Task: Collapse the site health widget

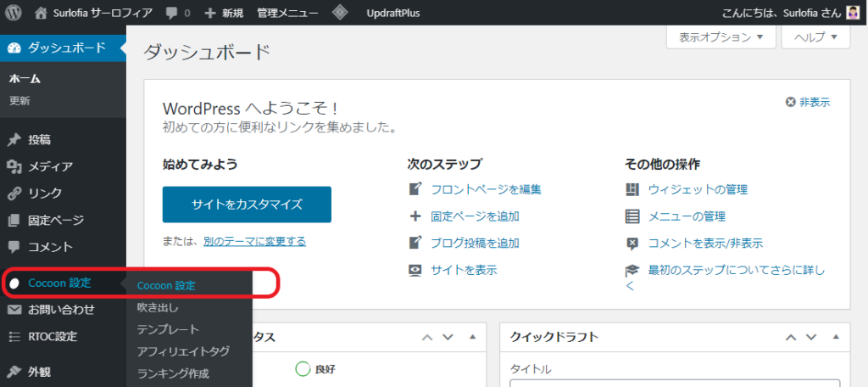Action: (472, 337)
